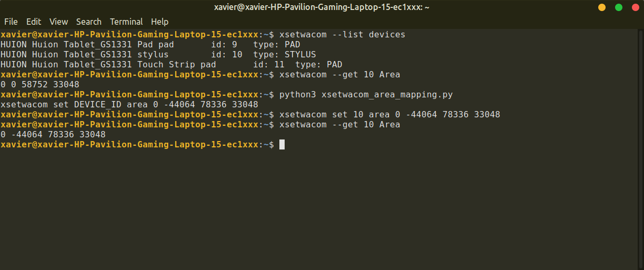Open the Terminal menu

tap(126, 22)
